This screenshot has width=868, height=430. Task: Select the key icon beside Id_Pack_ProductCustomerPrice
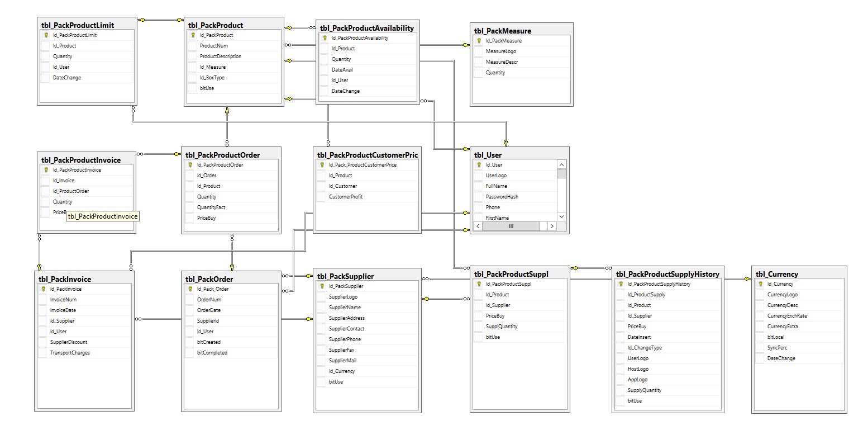pyautogui.click(x=321, y=165)
